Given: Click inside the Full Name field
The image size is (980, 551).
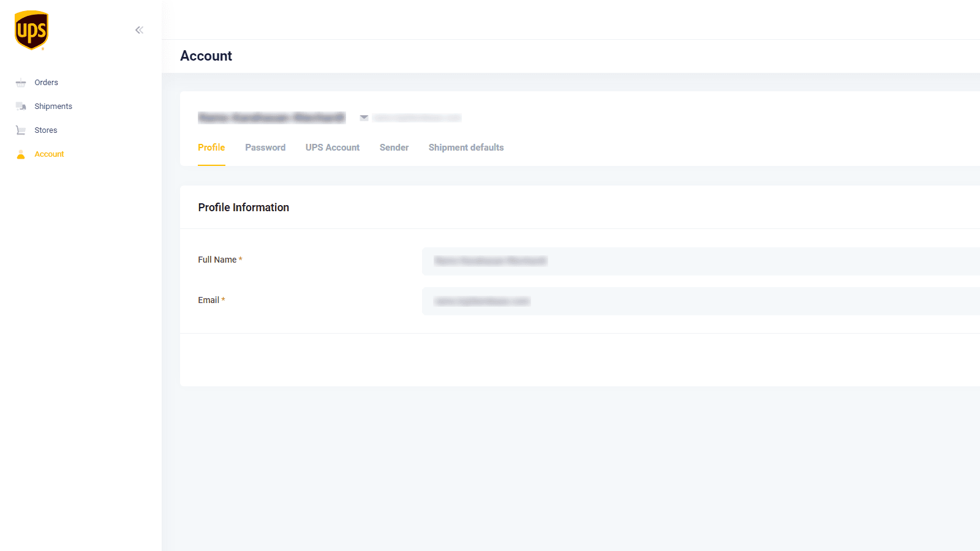Looking at the screenshot, I should (612, 261).
